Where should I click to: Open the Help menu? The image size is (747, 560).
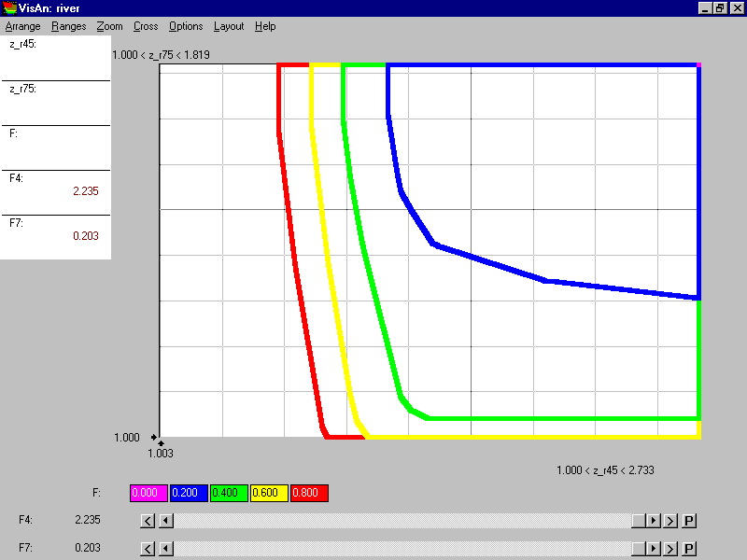265,27
